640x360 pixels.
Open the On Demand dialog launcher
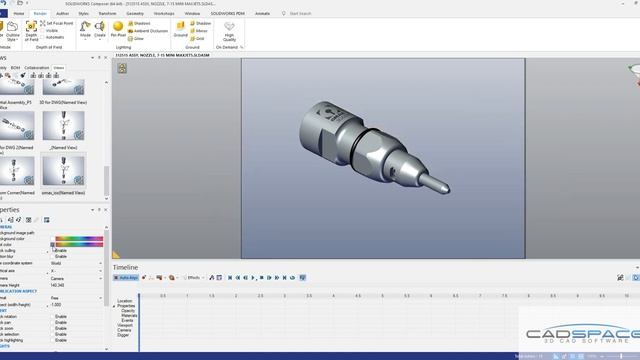tap(242, 47)
